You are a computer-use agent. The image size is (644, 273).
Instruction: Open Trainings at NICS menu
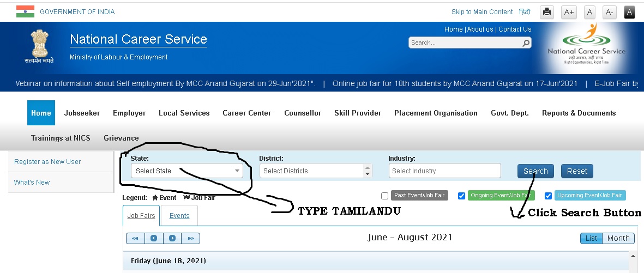[61, 138]
